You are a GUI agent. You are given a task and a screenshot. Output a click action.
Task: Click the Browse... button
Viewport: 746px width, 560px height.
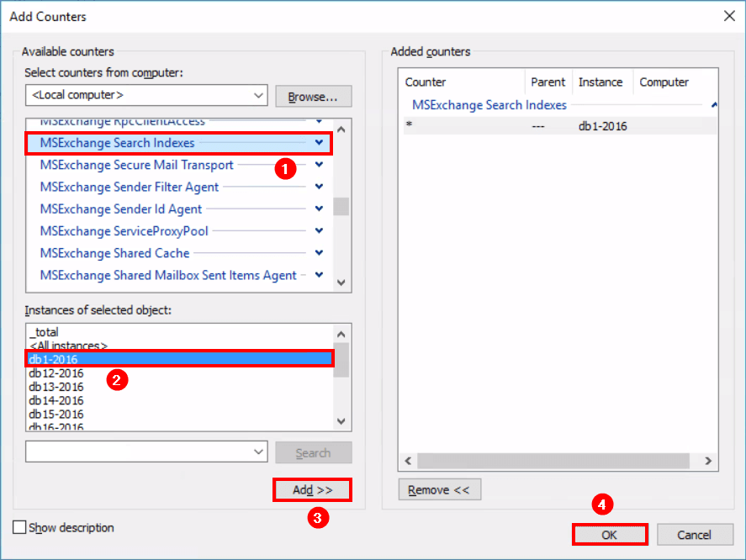tap(313, 97)
